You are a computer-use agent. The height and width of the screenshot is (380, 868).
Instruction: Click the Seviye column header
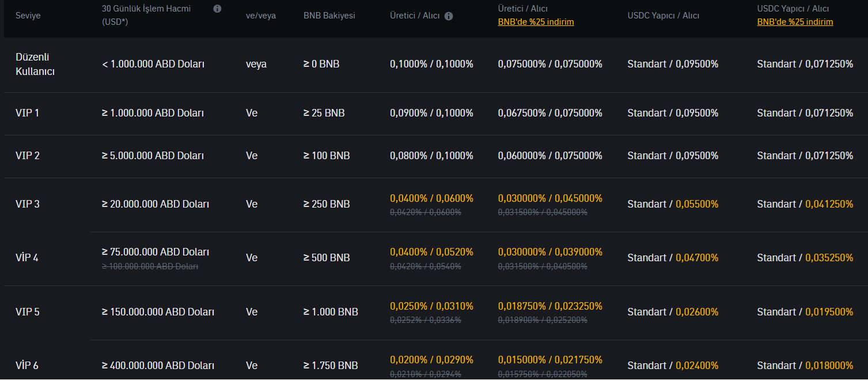click(28, 16)
